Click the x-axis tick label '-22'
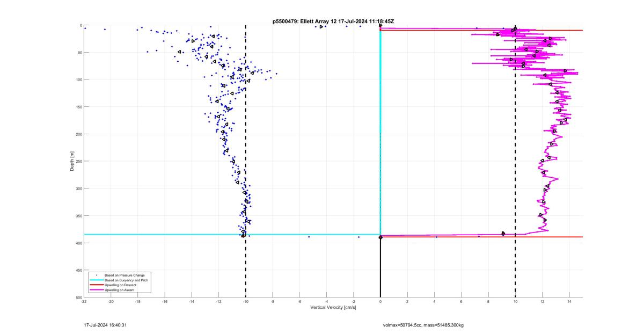Image resolution: width=644 pixels, height=334 pixels. click(84, 301)
